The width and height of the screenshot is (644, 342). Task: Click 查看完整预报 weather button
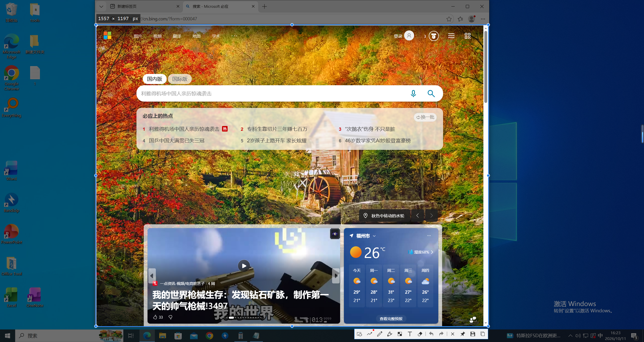391,319
